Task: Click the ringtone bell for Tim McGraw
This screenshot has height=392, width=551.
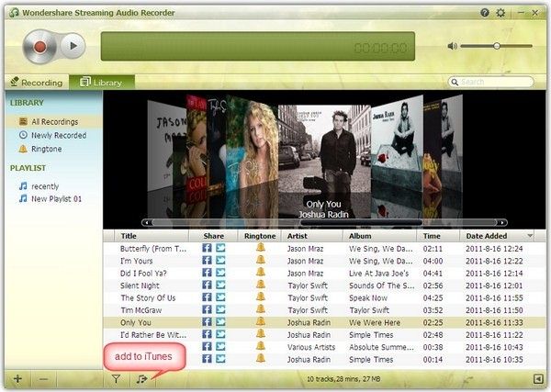Action: click(261, 308)
